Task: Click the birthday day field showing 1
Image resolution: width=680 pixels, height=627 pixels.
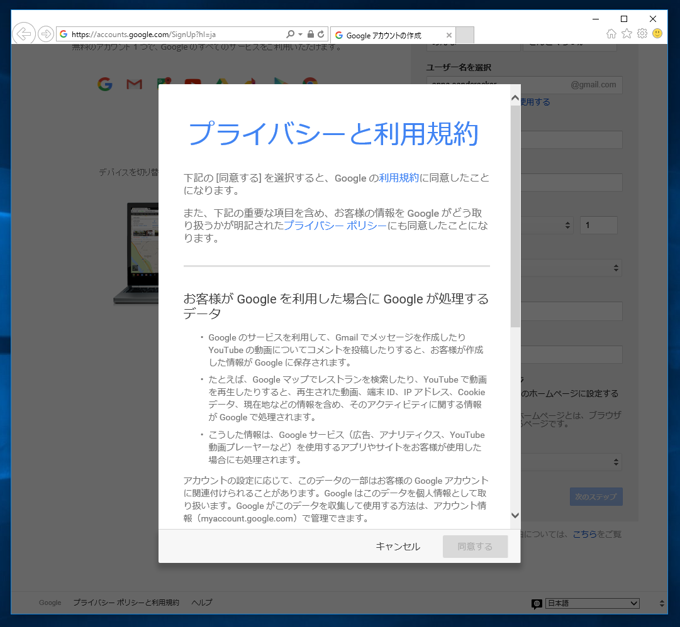Action: point(599,225)
